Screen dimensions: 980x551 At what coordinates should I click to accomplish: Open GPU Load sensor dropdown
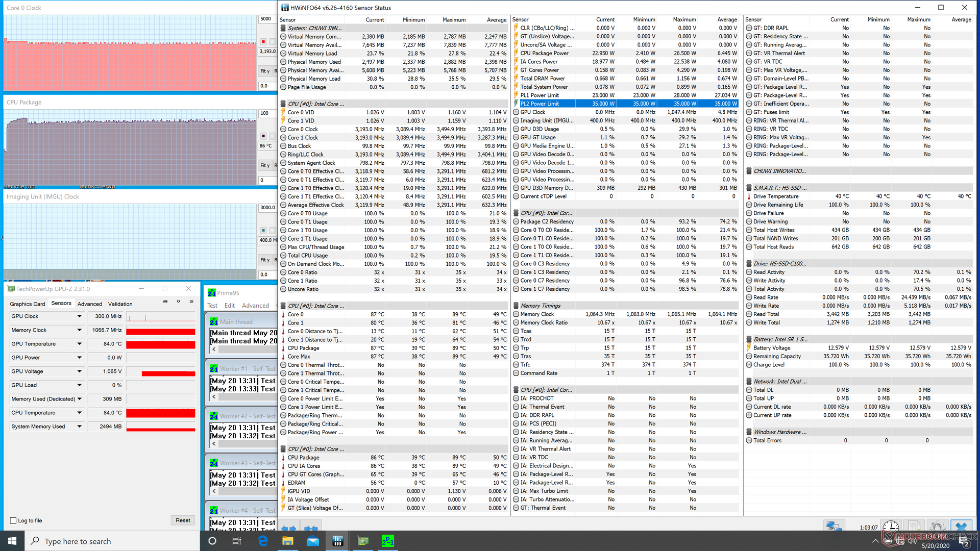79,385
